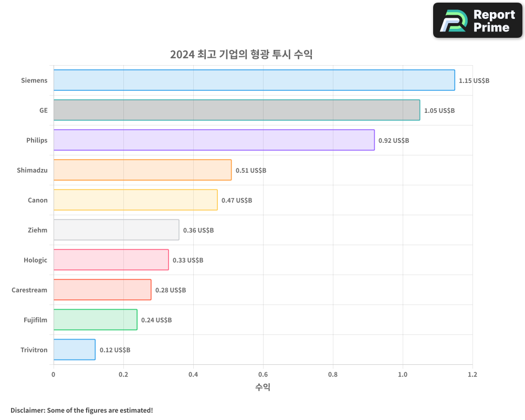Click the Fujifilm bar
Viewport: 525px width, 420px height.
pos(94,320)
